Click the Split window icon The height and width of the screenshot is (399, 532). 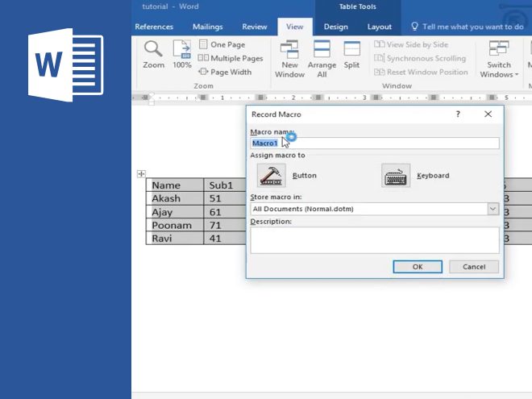click(x=351, y=50)
